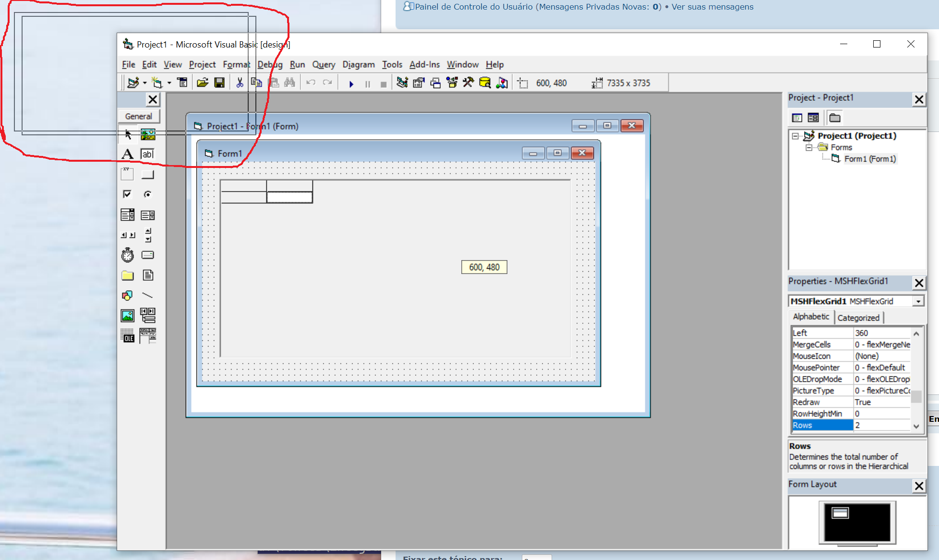This screenshot has height=560, width=939.
Task: Click the Save Project toolbar icon
Action: point(219,83)
